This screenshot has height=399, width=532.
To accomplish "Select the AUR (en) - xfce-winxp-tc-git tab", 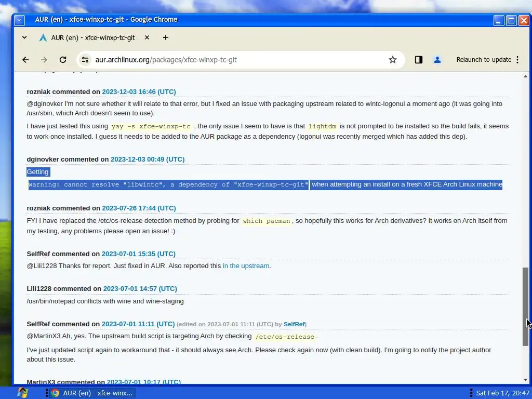I will click(x=93, y=37).
